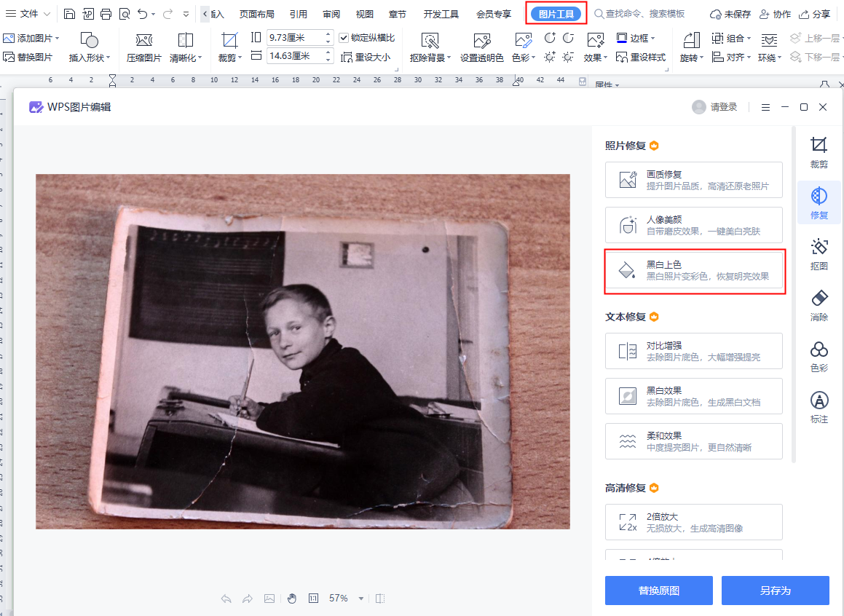The width and height of the screenshot is (844, 616).
Task: Select the 抠图 cutout tool in the sidebar
Action: pos(819,254)
